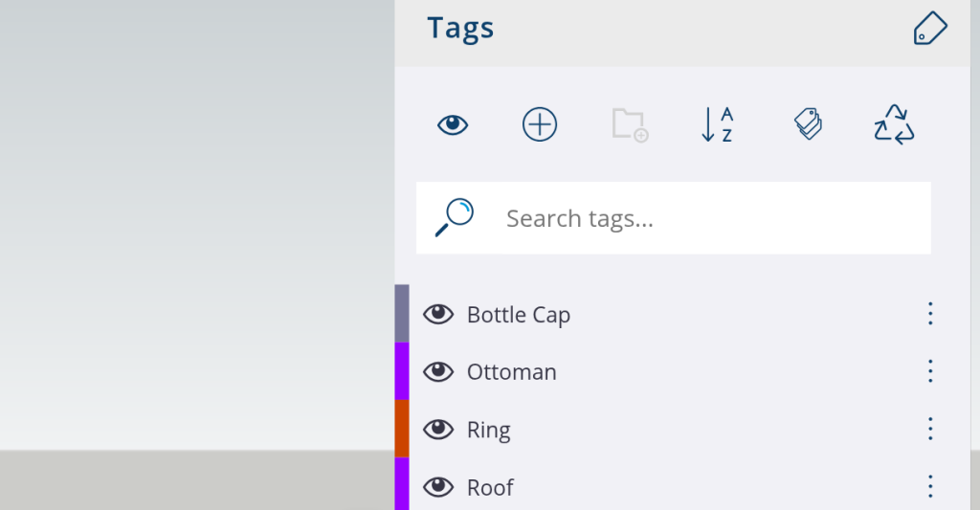Image resolution: width=980 pixels, height=510 pixels.
Task: Select the Bottle Cap tag name
Action: point(519,315)
